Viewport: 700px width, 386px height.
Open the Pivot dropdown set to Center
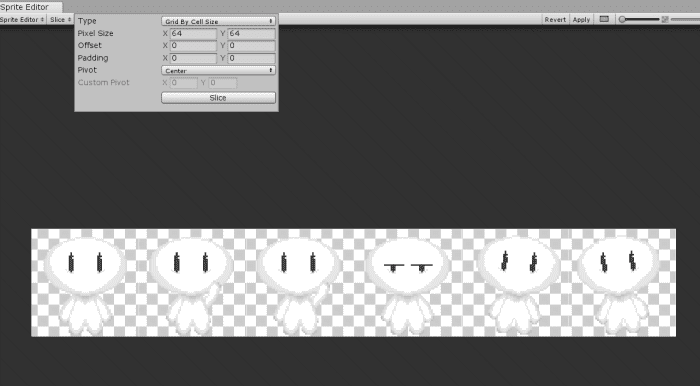click(218, 70)
